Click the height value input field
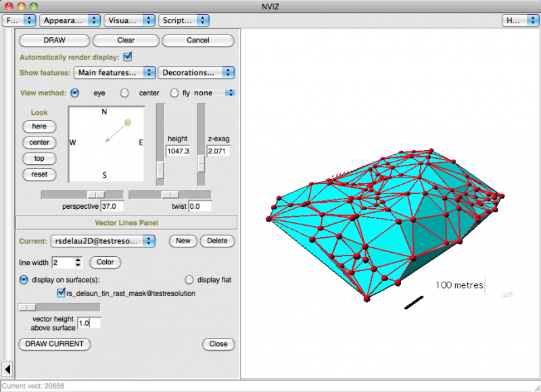 click(178, 151)
